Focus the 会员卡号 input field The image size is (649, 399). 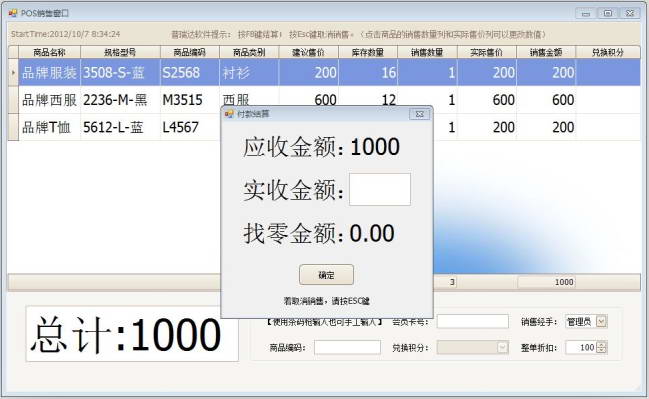pos(472,321)
